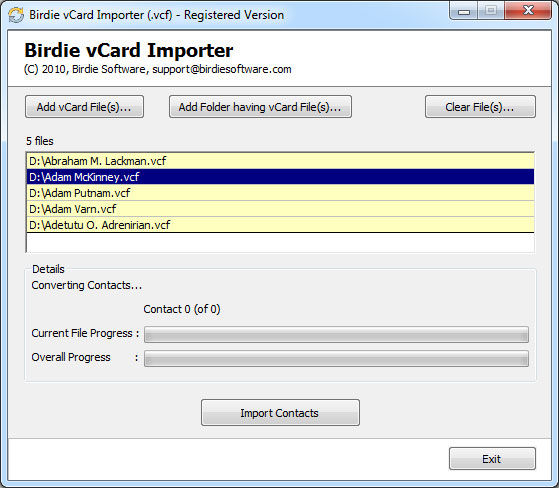Close the window with red X
The image size is (559, 488).
(x=528, y=11)
